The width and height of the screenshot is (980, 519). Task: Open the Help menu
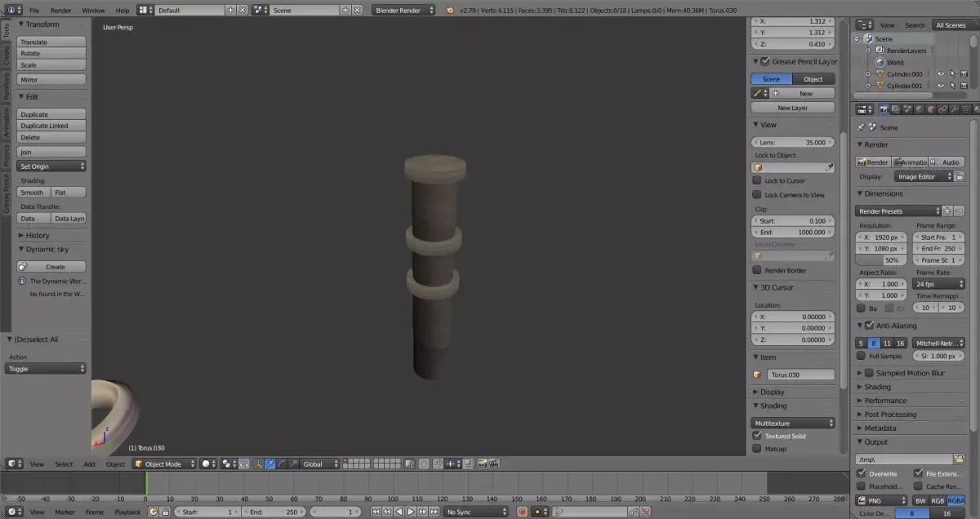[122, 11]
